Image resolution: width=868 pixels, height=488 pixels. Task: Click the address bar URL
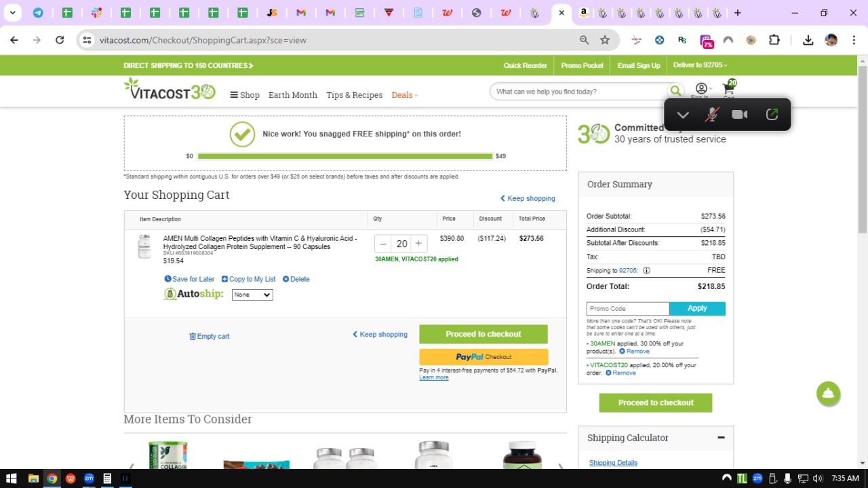coord(203,40)
